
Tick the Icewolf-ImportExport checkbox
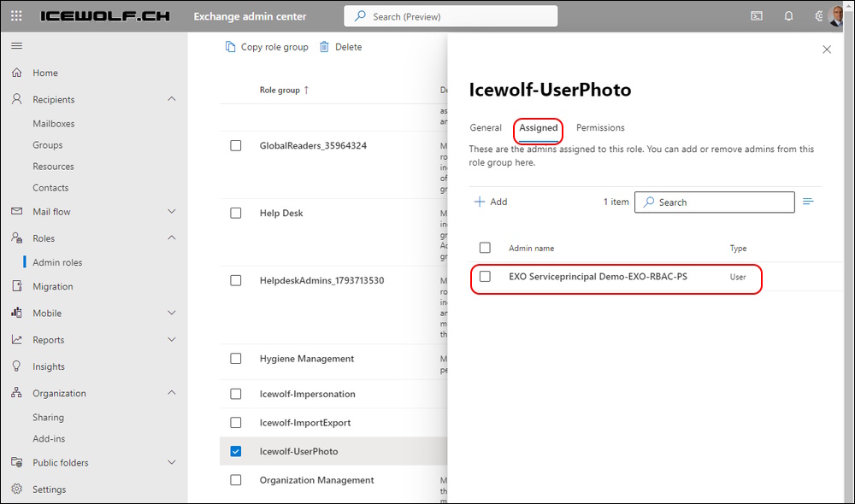(236, 423)
